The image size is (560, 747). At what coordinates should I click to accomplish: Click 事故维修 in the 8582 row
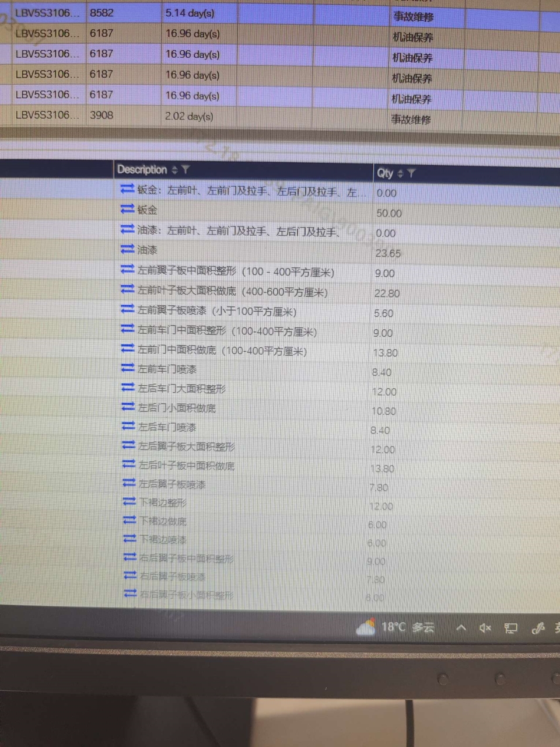pos(414,16)
